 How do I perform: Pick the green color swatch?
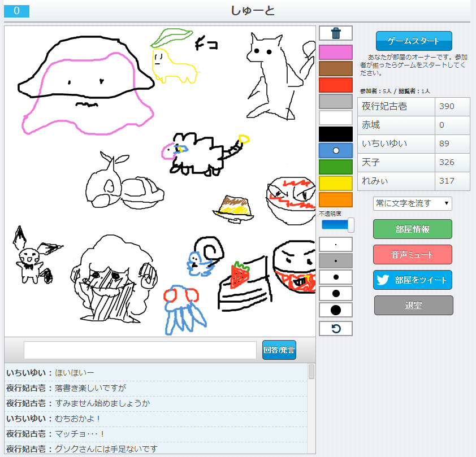point(336,167)
